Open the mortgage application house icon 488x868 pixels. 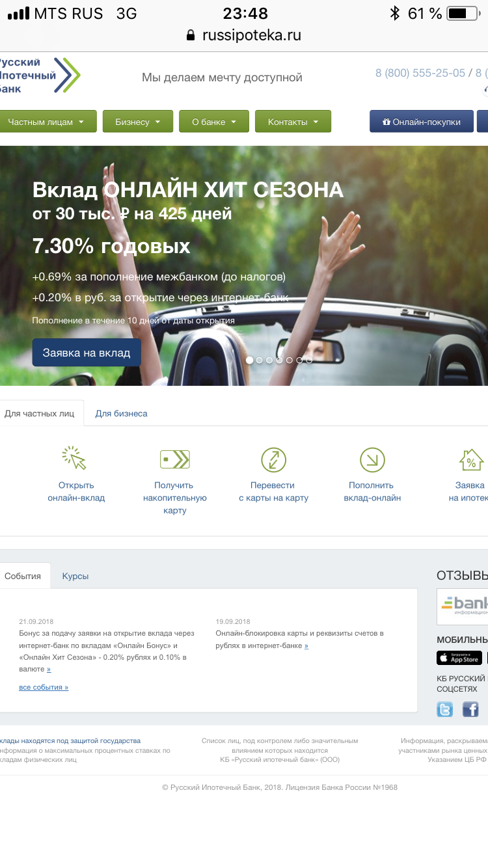pyautogui.click(x=471, y=459)
